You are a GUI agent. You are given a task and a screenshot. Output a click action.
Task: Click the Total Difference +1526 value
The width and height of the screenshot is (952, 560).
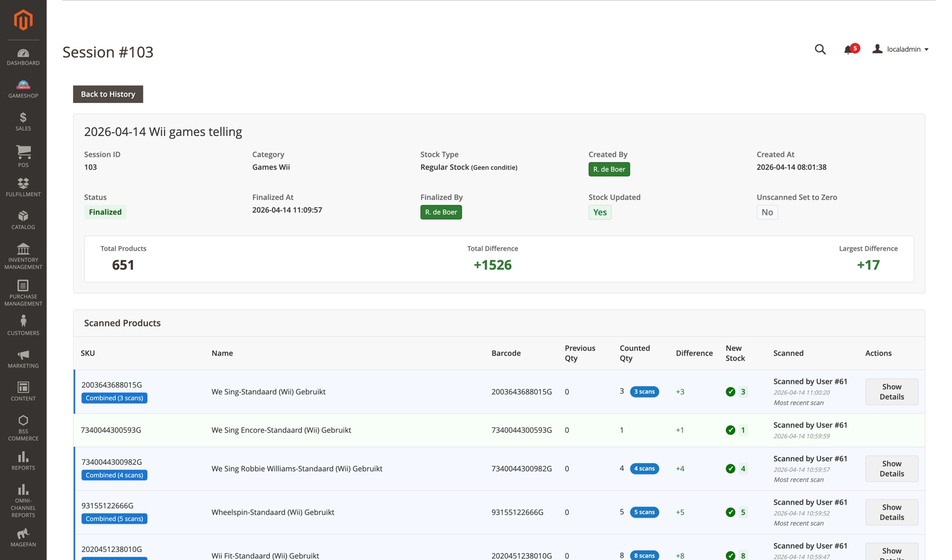coord(492,265)
